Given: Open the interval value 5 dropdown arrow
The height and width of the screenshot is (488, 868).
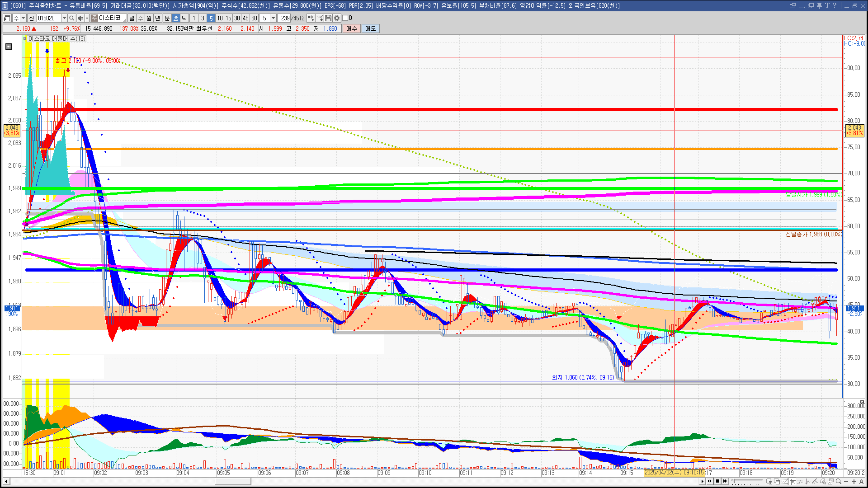Looking at the screenshot, I should [273, 18].
